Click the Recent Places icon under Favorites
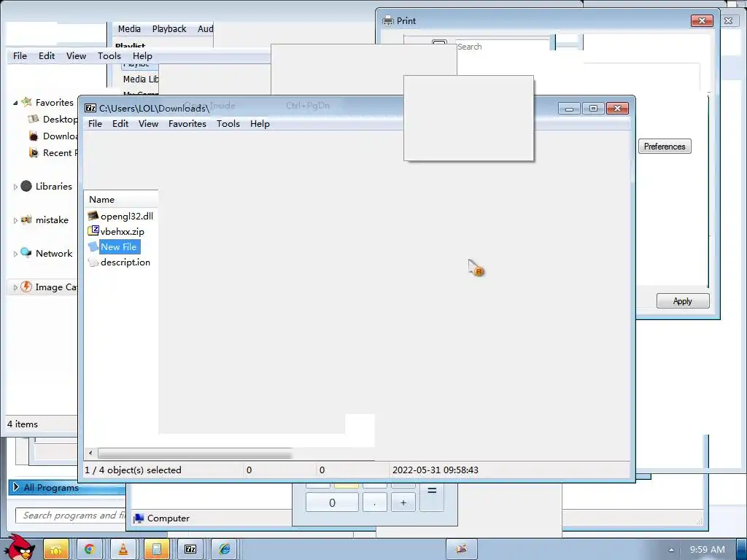The image size is (747, 560). click(x=34, y=152)
